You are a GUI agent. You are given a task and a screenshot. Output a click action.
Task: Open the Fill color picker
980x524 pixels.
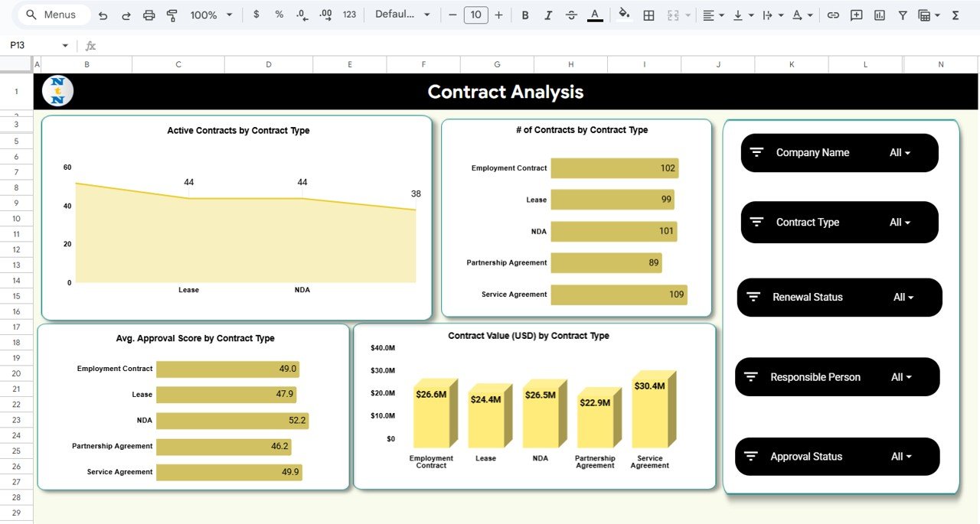coord(624,15)
